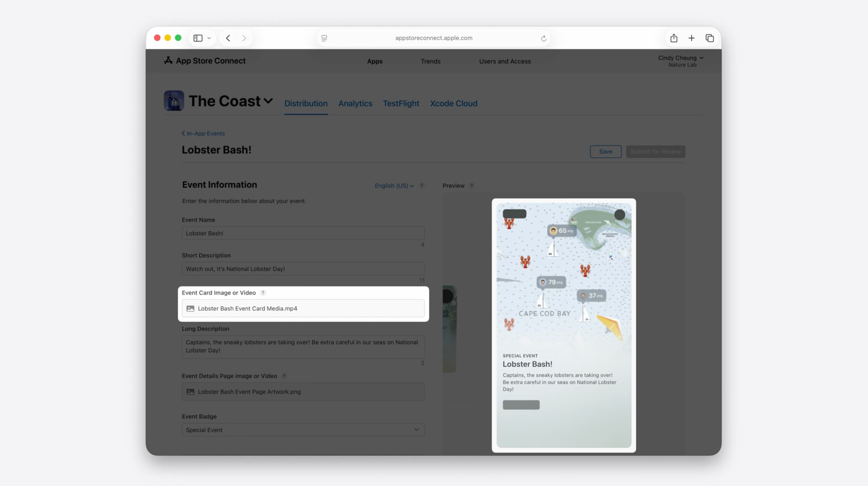Click the Save button
868x486 pixels.
[x=606, y=151]
